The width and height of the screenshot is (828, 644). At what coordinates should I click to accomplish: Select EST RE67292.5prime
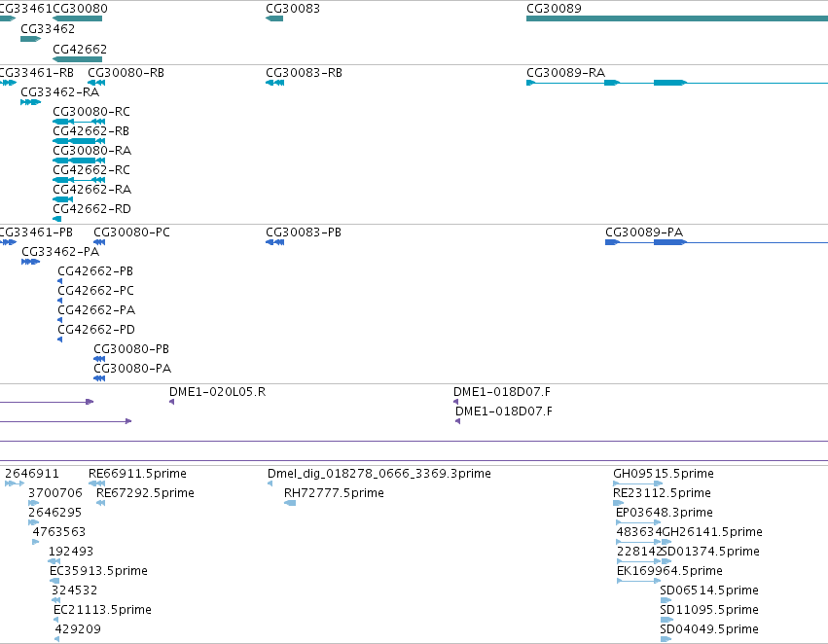coord(145,493)
